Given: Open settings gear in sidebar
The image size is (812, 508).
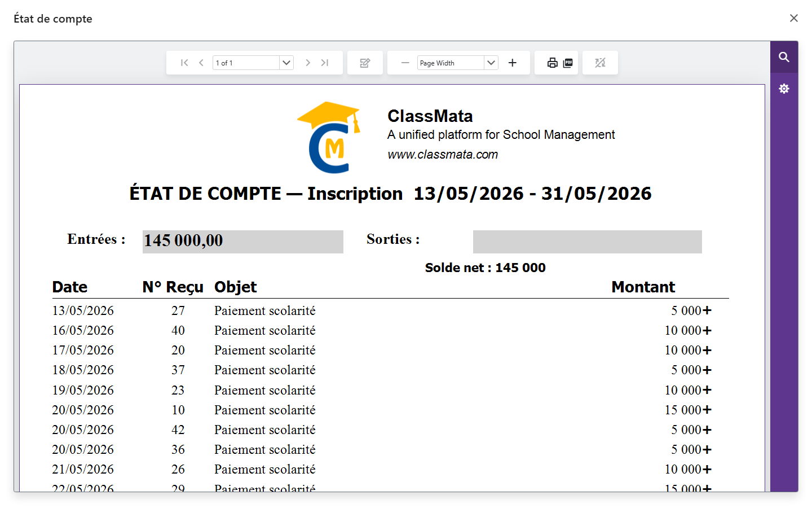Looking at the screenshot, I should pyautogui.click(x=784, y=89).
